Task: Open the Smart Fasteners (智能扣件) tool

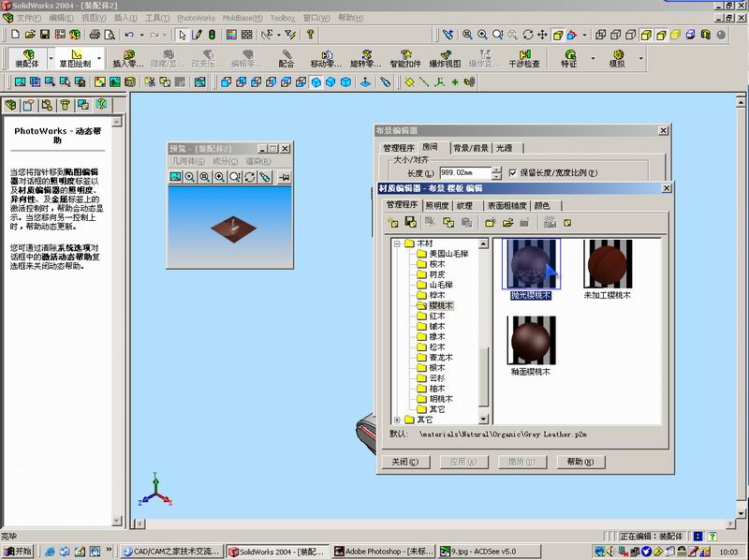Action: click(x=405, y=58)
